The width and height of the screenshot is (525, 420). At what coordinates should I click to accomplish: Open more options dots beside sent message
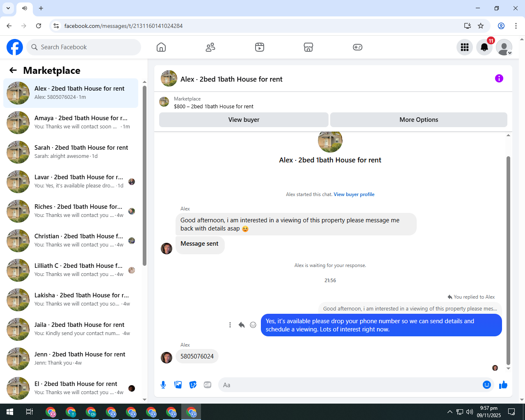pyautogui.click(x=230, y=325)
